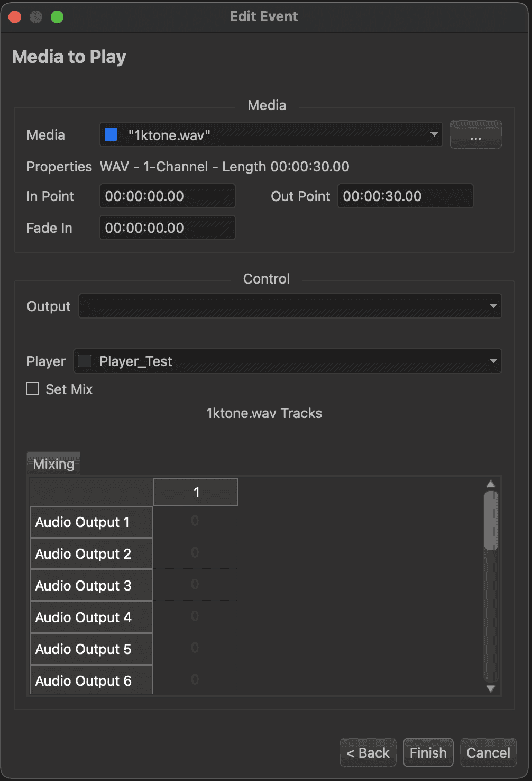
Task: Click the Fade In time field
Action: (x=167, y=228)
